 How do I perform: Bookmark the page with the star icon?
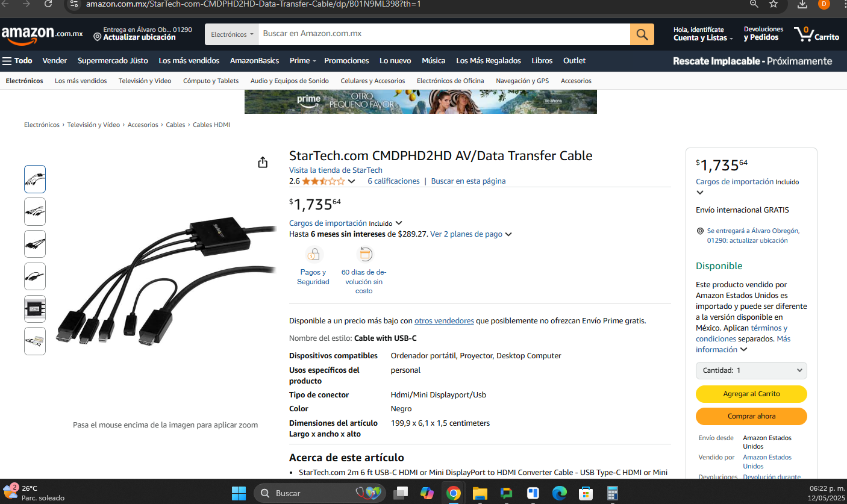pyautogui.click(x=774, y=4)
